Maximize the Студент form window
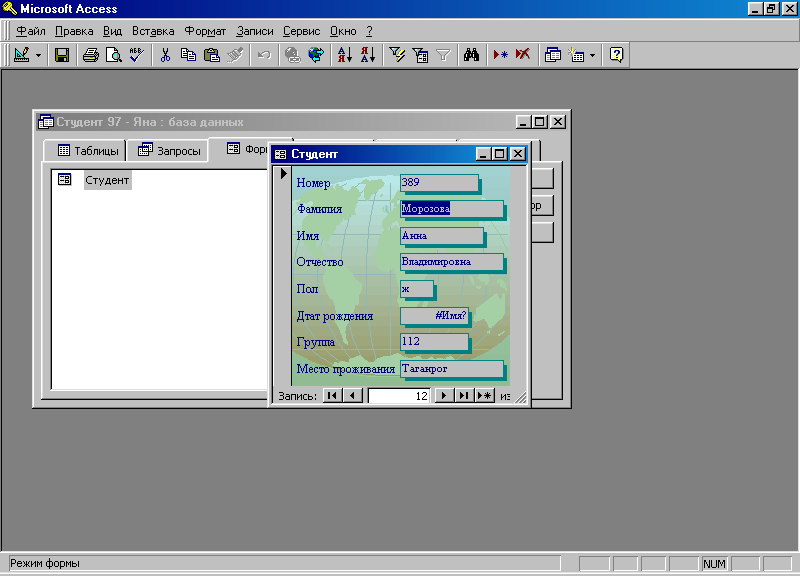This screenshot has width=800, height=576. pos(500,154)
